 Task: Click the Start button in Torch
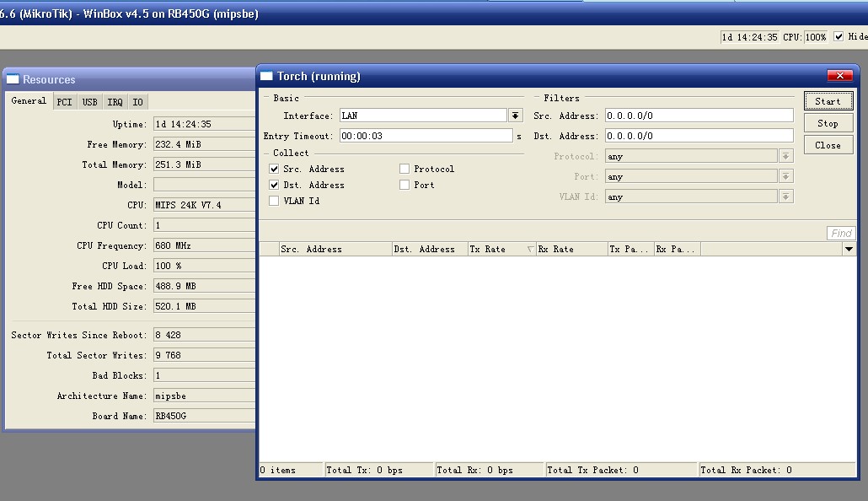(828, 101)
